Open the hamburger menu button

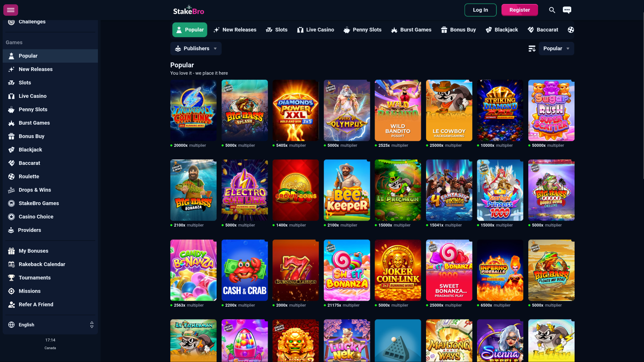(x=11, y=10)
